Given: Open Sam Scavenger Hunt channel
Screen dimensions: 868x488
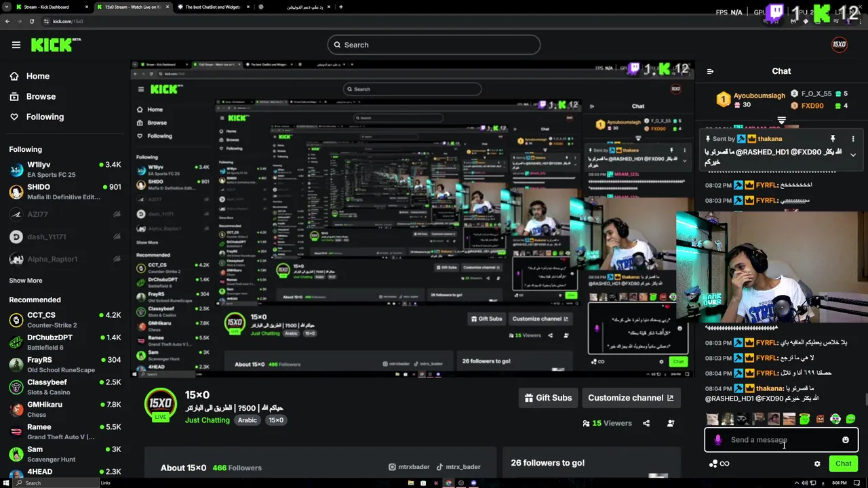Looking at the screenshot, I should [64, 454].
